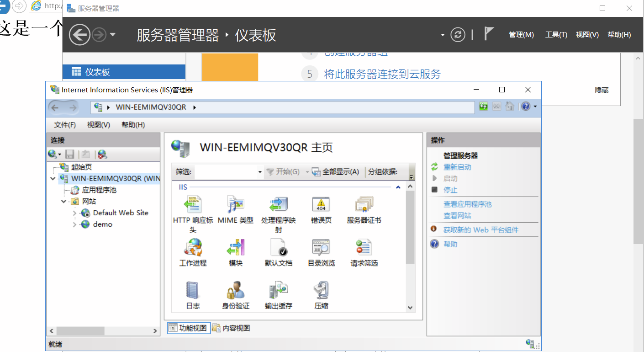Click the IIS Manager back arrow

pyautogui.click(x=55, y=108)
